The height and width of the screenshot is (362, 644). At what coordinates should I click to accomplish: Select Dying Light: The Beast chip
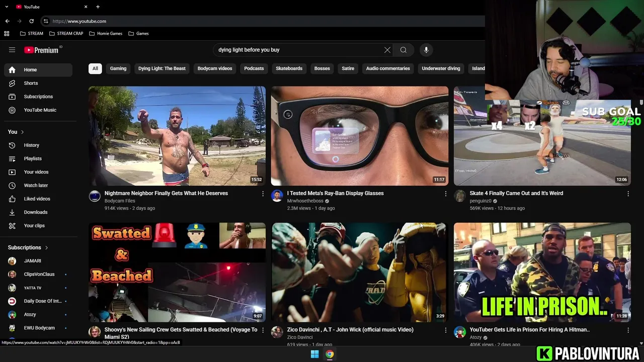162,68
